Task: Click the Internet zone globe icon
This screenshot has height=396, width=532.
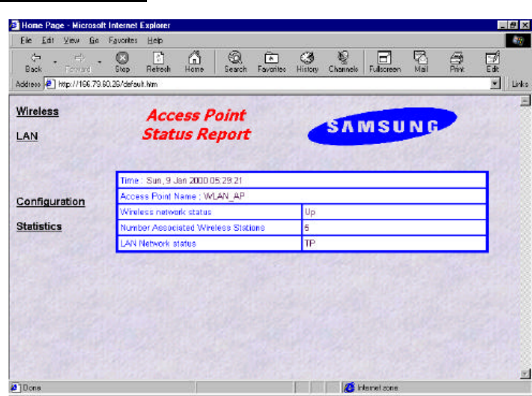Action: pos(350,387)
